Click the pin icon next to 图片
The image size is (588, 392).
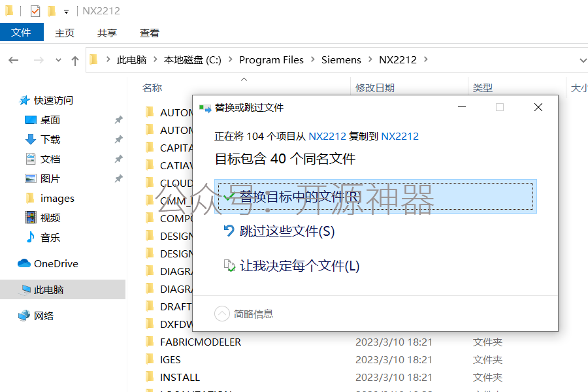pos(118,178)
